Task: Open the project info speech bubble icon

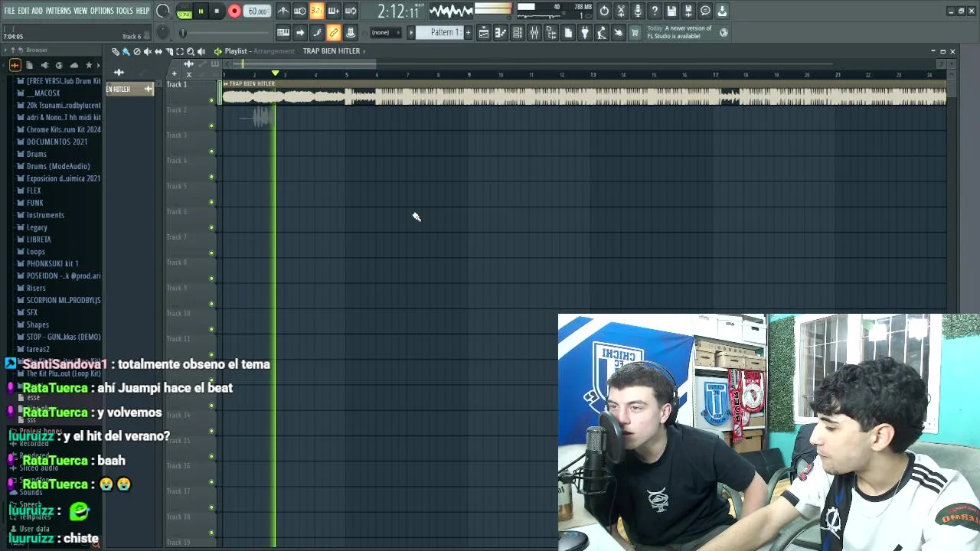Action: [705, 11]
